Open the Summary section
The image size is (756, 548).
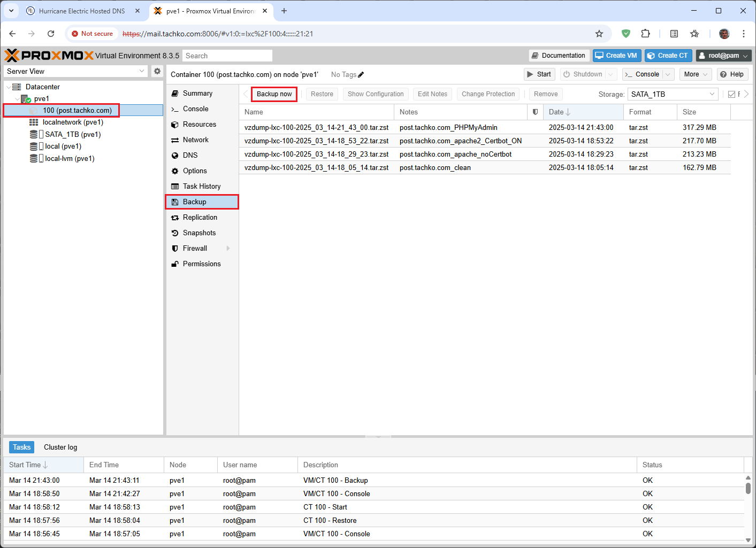pos(202,93)
